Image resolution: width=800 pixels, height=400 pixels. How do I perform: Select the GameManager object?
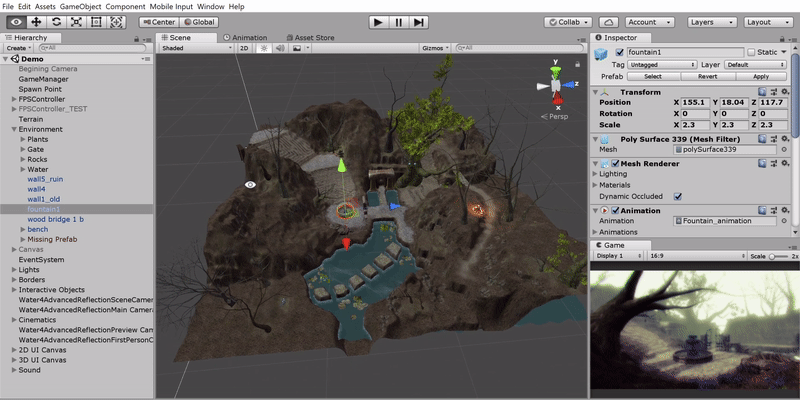(x=43, y=79)
